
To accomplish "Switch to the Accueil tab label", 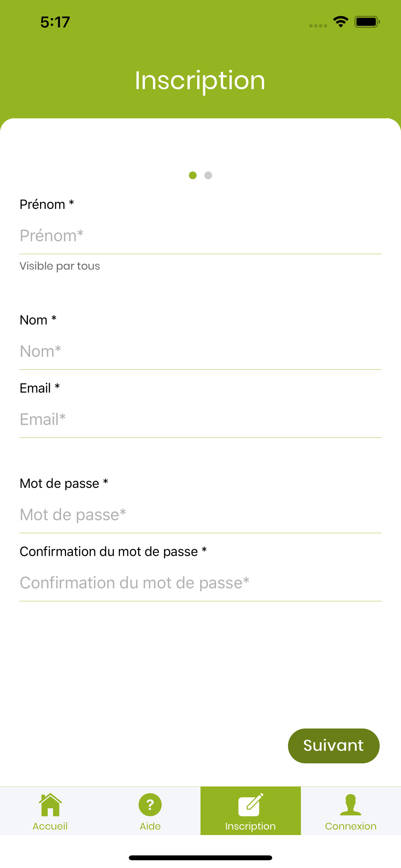I will tap(50, 826).
